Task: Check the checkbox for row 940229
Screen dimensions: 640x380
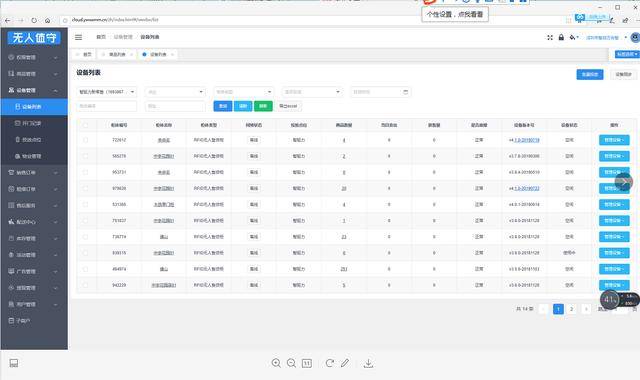Action: [x=85, y=285]
